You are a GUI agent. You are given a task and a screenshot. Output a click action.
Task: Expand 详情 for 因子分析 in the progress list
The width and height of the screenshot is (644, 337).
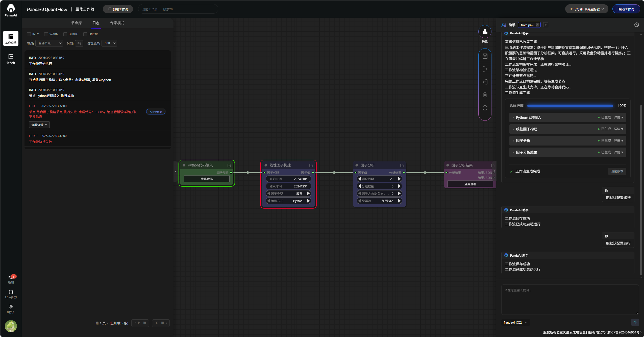coord(618,141)
